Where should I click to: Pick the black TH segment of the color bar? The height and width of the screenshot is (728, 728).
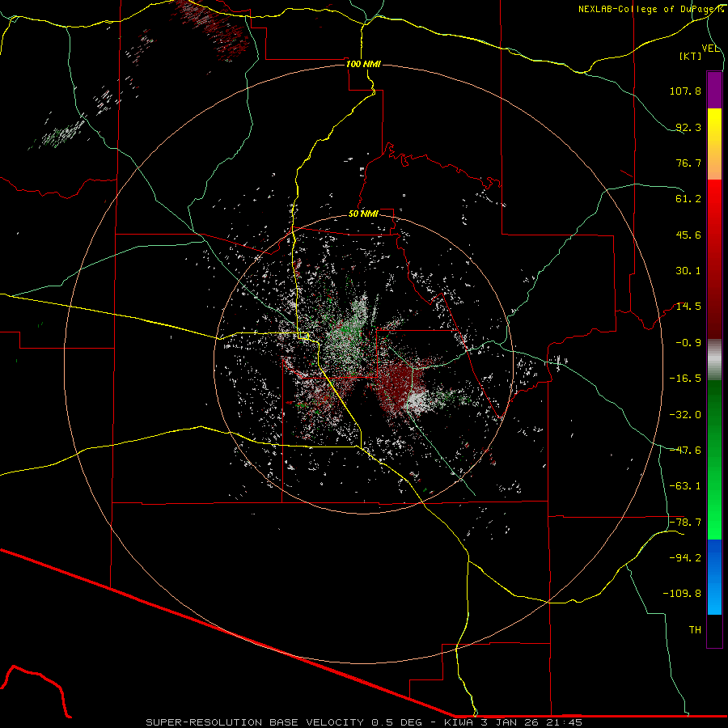pos(714,631)
